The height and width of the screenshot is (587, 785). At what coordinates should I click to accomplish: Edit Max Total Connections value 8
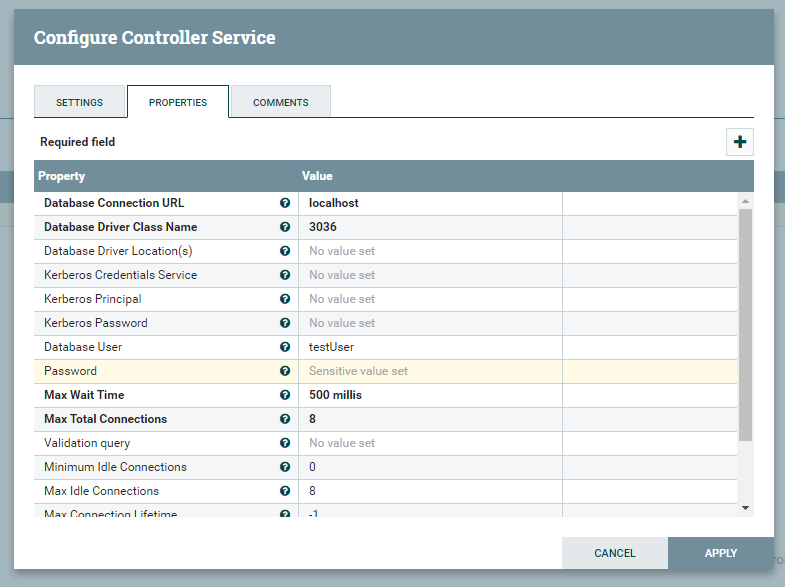click(x=430, y=419)
